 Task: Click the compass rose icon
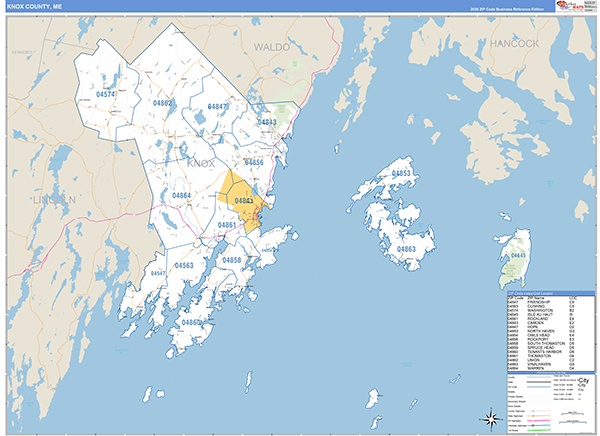coord(492,419)
